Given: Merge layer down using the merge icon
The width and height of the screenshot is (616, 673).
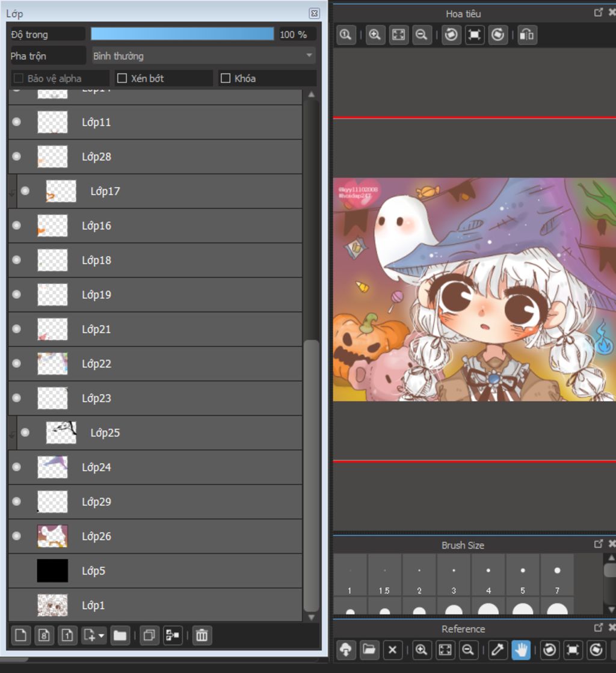Looking at the screenshot, I should 173,635.
